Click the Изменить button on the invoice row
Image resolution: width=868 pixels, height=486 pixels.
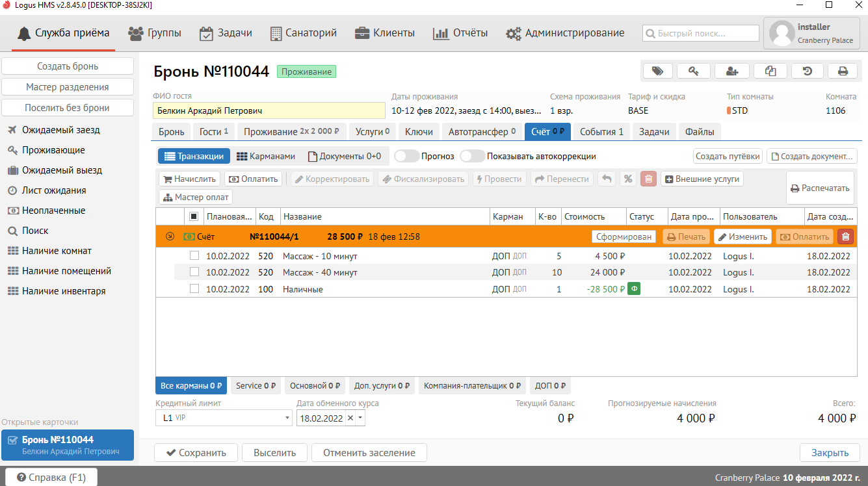pos(743,237)
